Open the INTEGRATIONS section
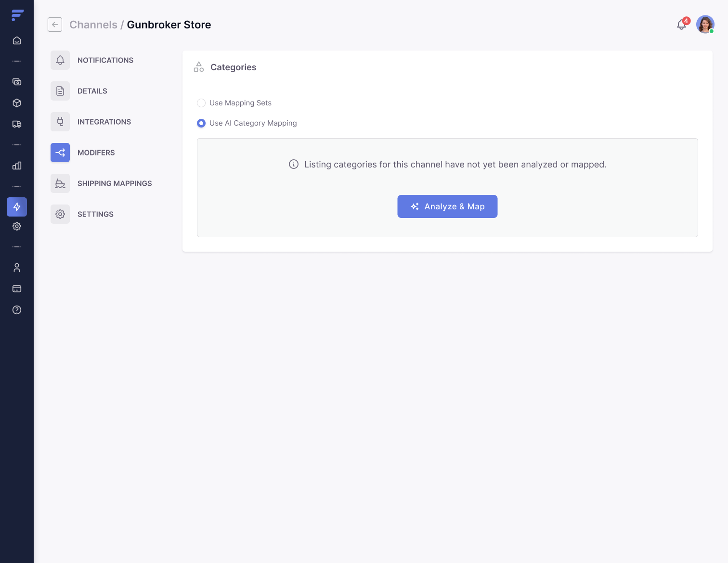The width and height of the screenshot is (728, 563). pyautogui.click(x=104, y=122)
